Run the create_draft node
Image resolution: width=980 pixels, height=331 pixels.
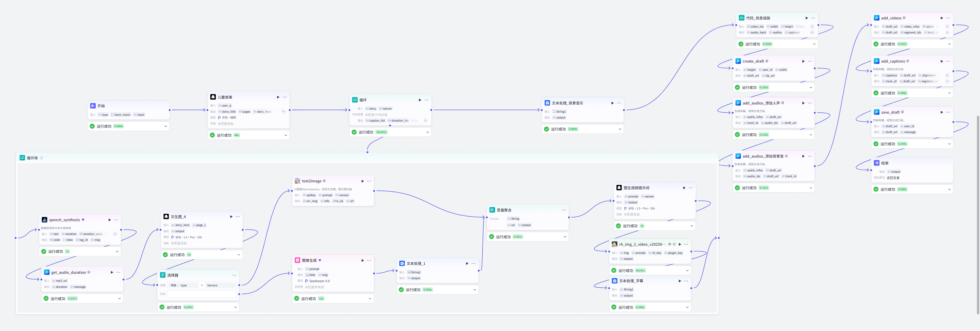point(803,61)
